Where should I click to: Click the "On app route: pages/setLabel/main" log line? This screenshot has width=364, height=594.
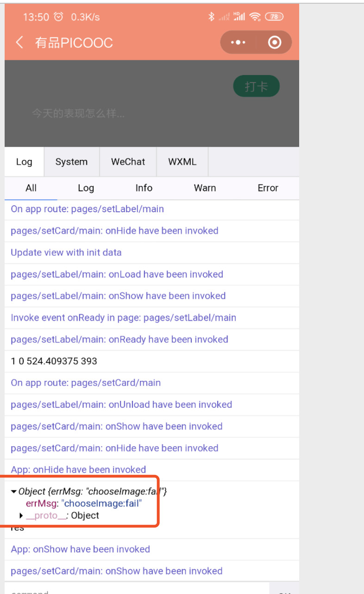click(87, 209)
